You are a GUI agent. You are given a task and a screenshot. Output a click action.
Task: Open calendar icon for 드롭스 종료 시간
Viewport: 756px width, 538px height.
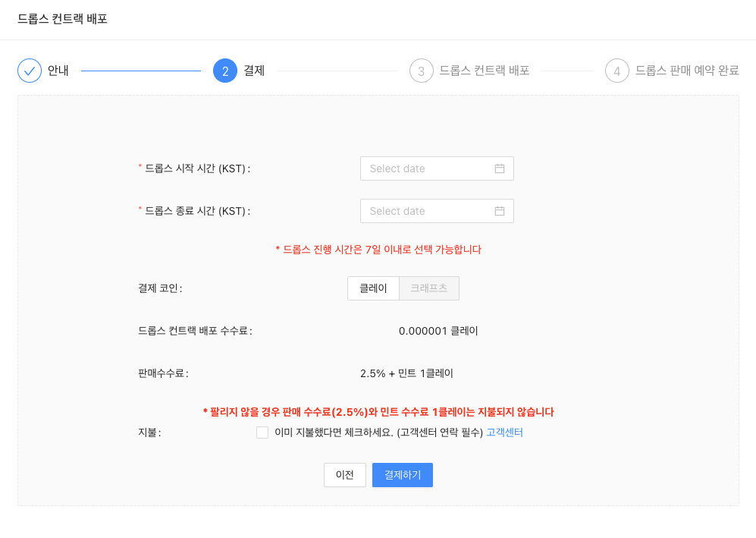click(x=500, y=211)
